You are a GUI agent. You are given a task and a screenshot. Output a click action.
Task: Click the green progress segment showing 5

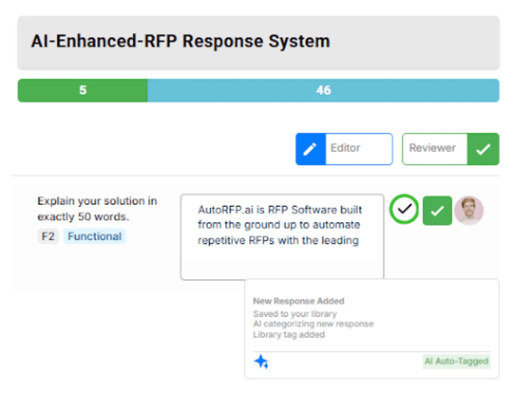(x=83, y=90)
